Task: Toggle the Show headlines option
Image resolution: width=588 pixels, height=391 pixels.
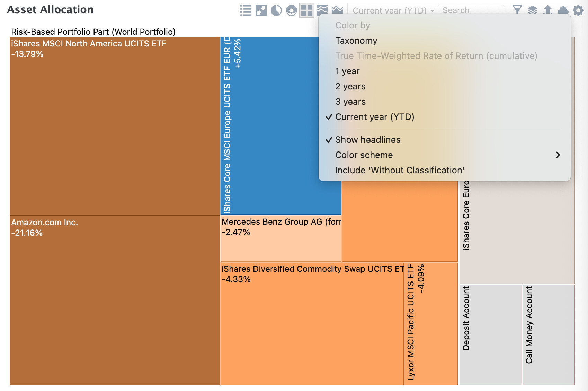Action: point(368,140)
